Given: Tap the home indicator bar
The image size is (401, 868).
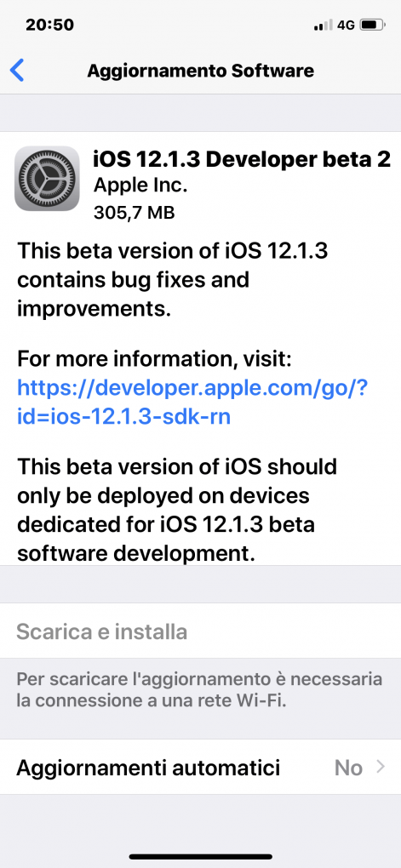Looking at the screenshot, I should pyautogui.click(x=201, y=856).
